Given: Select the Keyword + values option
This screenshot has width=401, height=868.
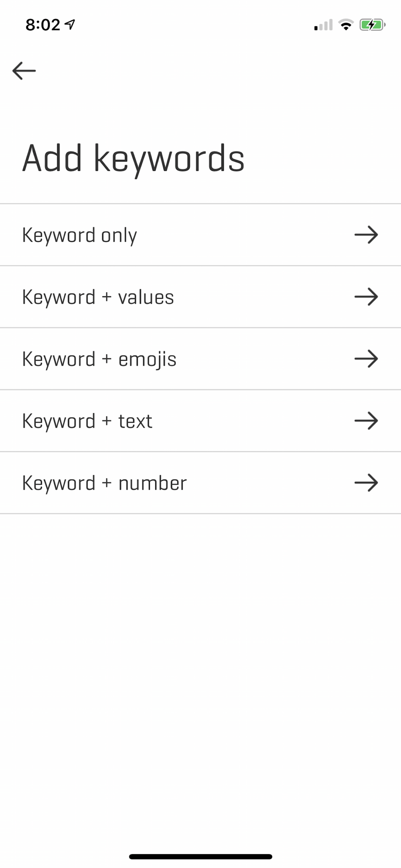Looking at the screenshot, I should coord(98,297).
